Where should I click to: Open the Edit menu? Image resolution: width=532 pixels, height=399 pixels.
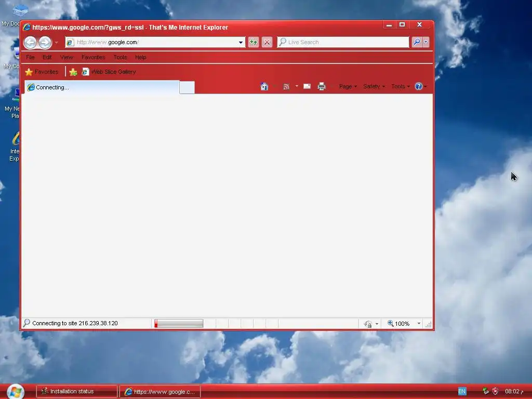[47, 57]
